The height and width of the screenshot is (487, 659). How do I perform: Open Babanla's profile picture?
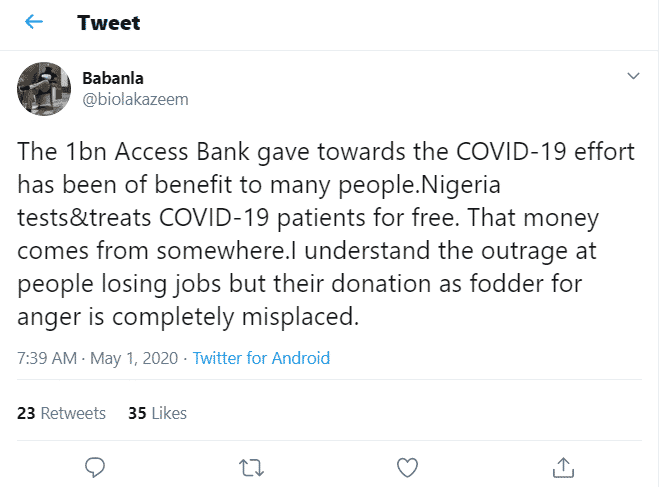point(43,90)
